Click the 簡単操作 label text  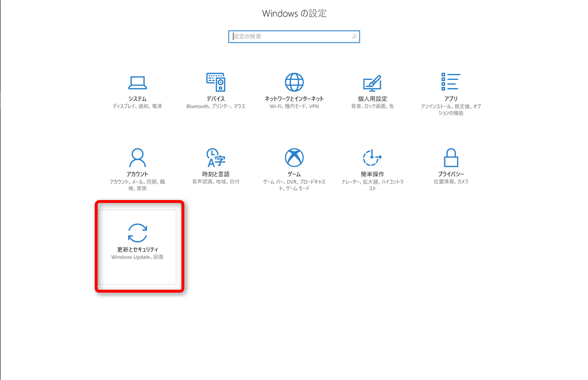(x=372, y=174)
